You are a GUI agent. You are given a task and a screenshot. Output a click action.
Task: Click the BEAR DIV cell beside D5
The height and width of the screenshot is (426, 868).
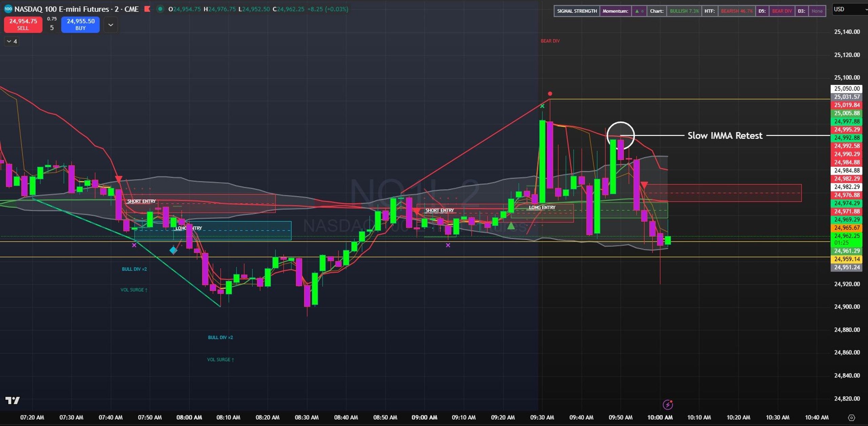(x=782, y=11)
